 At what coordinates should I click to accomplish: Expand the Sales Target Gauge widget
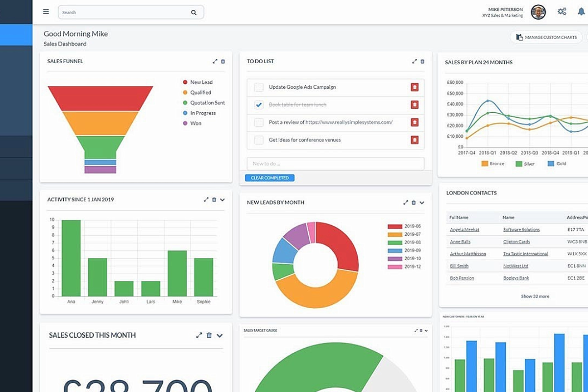(x=416, y=331)
